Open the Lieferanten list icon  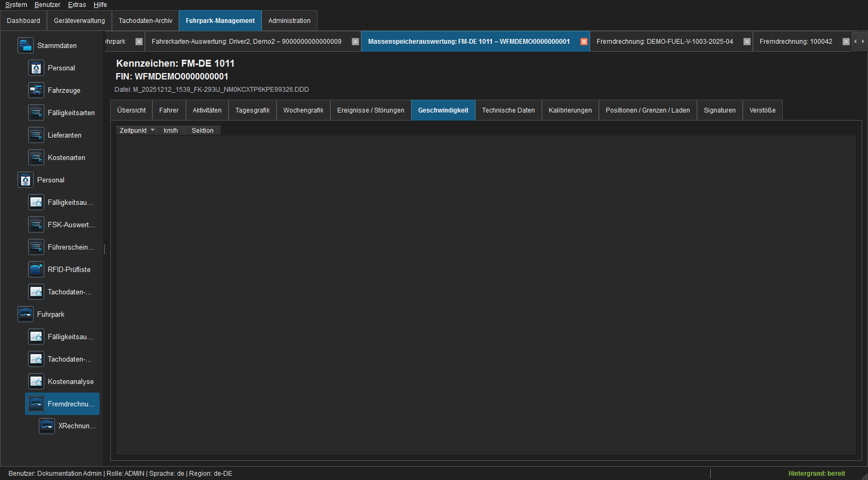36,135
